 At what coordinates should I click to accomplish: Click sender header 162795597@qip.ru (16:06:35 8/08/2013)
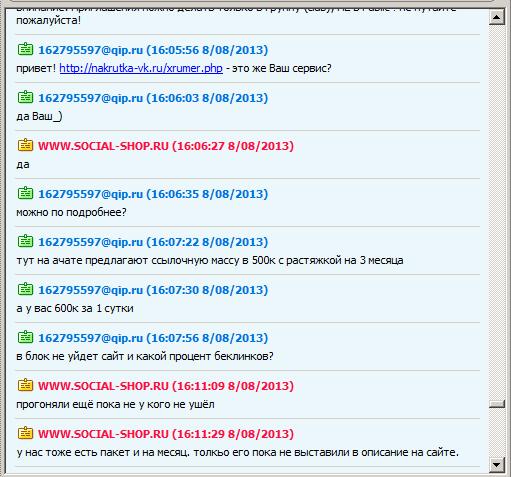click(153, 194)
